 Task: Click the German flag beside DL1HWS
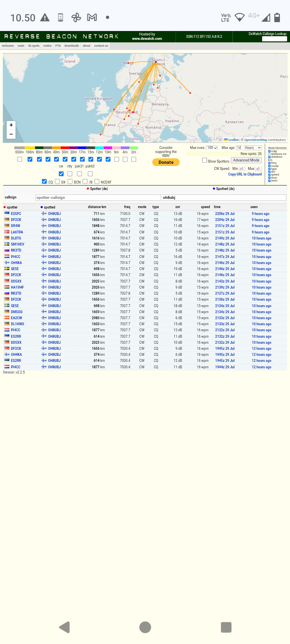[x=7, y=324]
